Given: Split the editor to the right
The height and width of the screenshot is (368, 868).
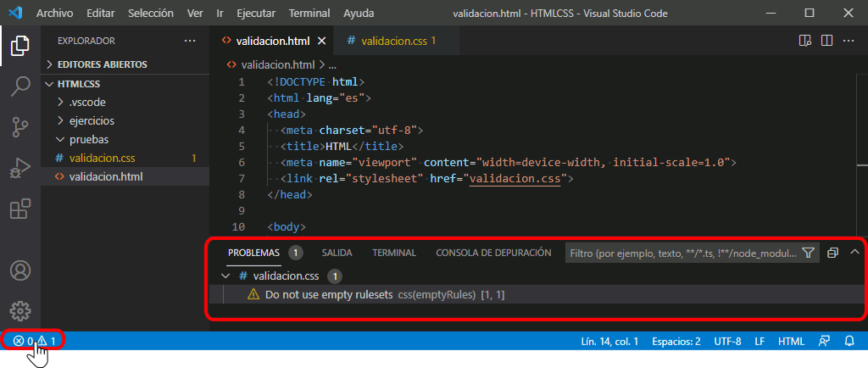Looking at the screenshot, I should (826, 41).
